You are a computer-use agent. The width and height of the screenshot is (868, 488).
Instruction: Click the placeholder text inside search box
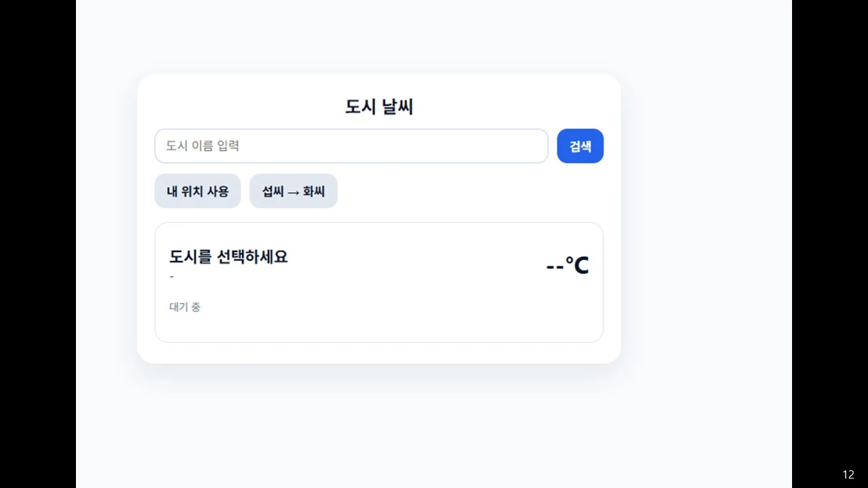(202, 146)
